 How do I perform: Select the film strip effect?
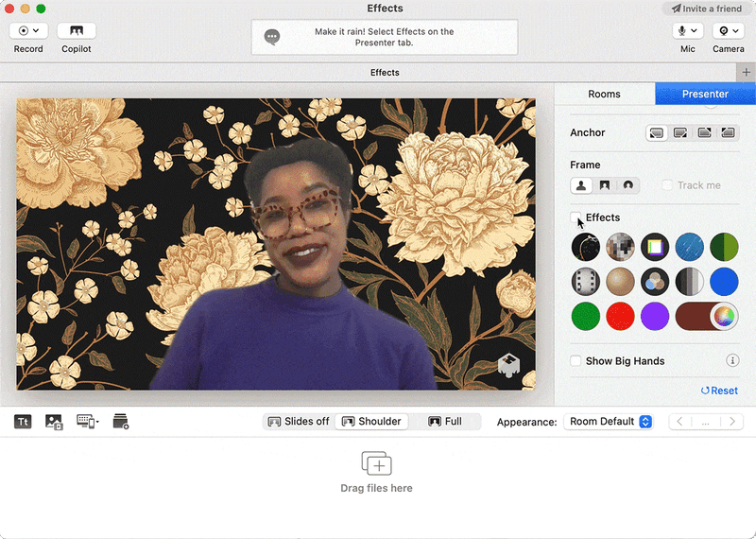(586, 281)
